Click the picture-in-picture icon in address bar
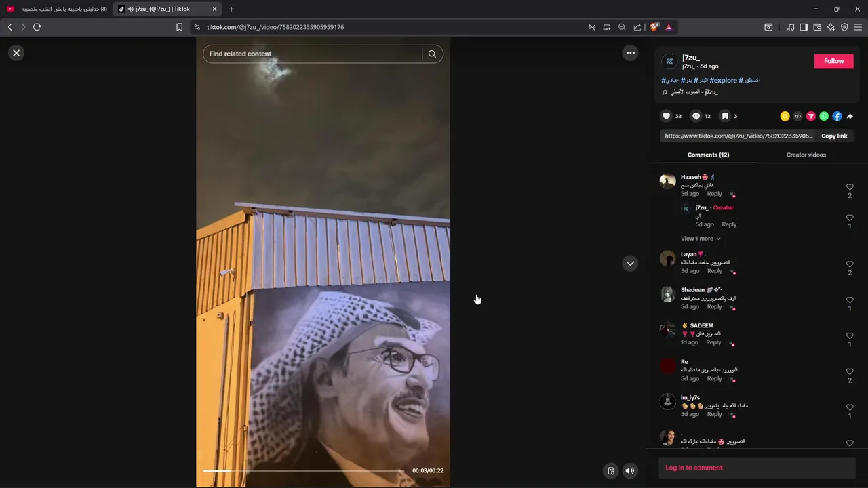 point(607,27)
